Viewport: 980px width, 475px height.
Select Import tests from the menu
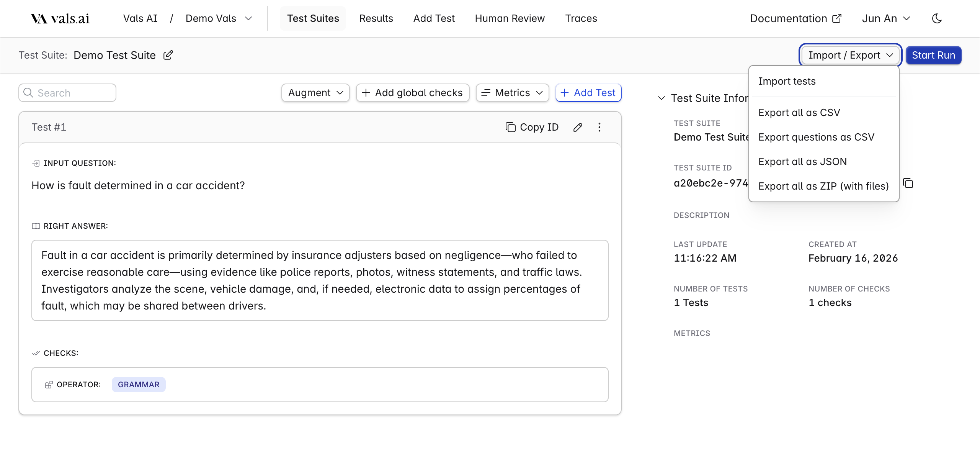[787, 81]
